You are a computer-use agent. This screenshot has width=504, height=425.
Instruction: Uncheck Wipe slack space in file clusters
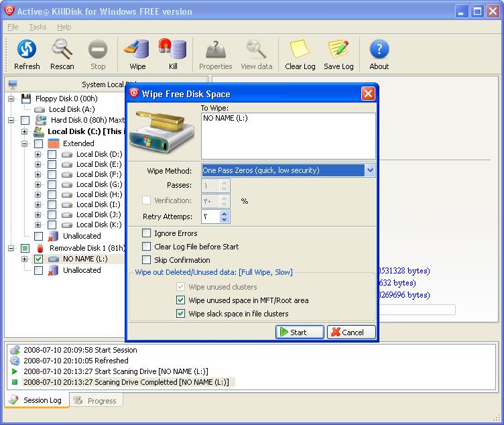pos(181,313)
